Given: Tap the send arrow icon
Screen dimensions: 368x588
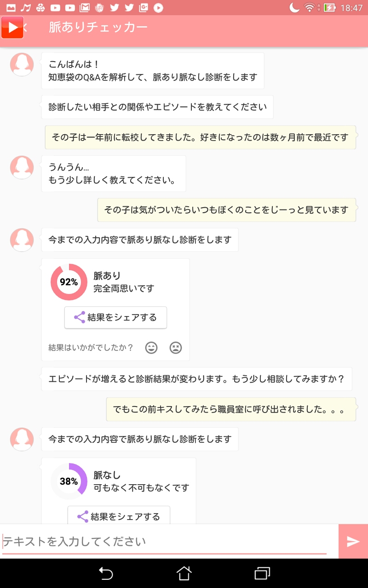Looking at the screenshot, I should [x=353, y=542].
